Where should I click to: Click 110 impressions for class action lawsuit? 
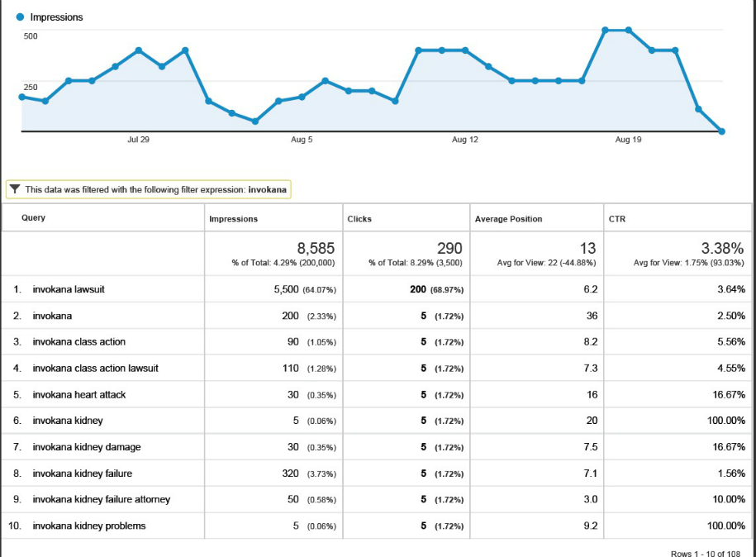pos(291,369)
